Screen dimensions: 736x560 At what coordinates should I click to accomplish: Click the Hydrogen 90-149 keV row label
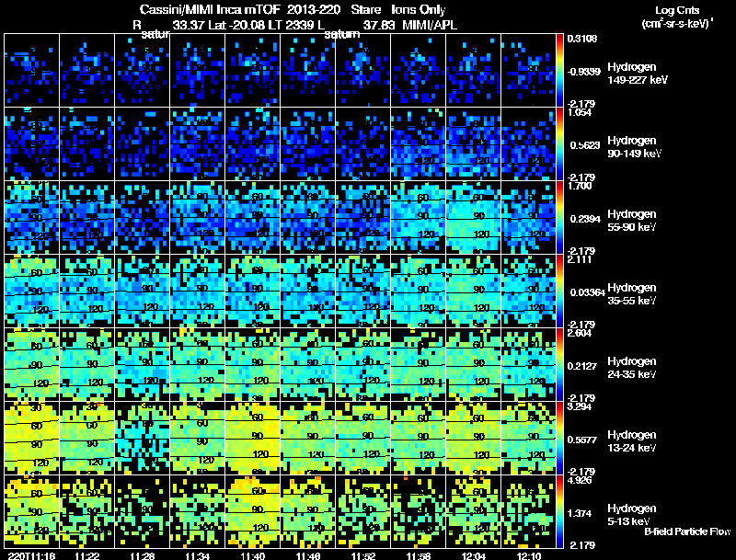[635, 147]
